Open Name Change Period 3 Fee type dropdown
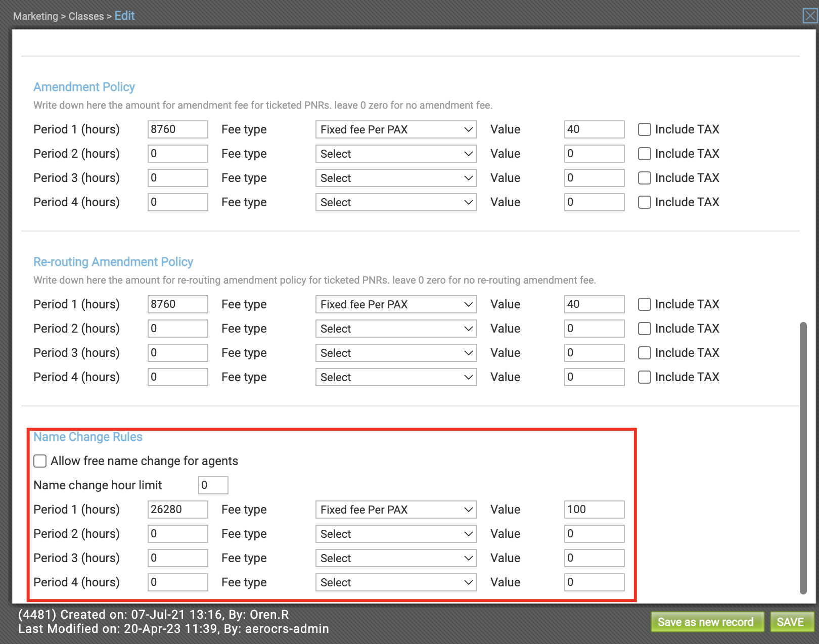This screenshot has width=819, height=644. click(x=396, y=558)
